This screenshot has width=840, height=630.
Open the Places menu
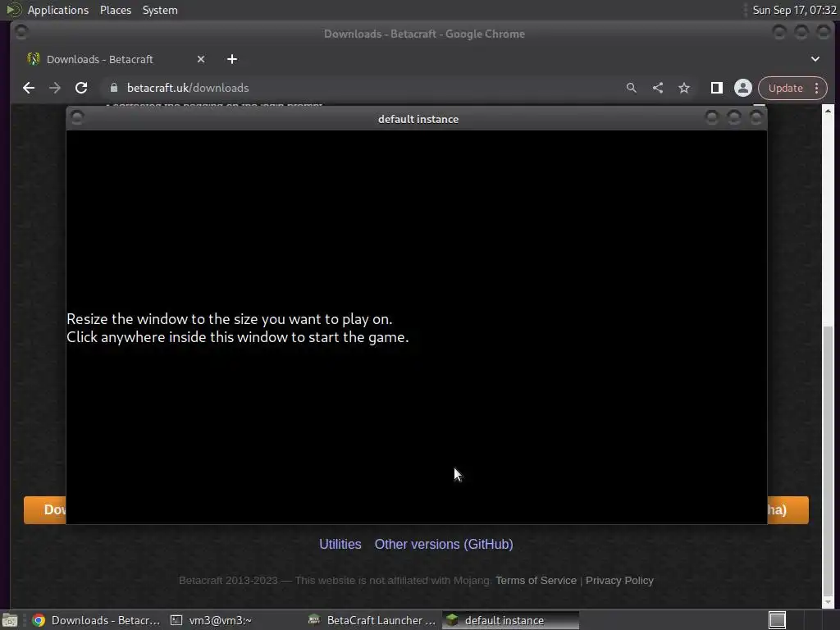pyautogui.click(x=116, y=10)
